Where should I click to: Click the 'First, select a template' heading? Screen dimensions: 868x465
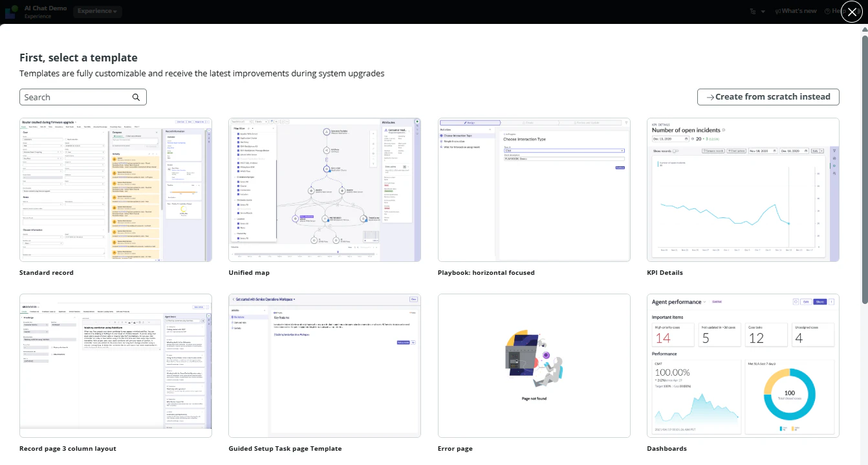pyautogui.click(x=78, y=58)
